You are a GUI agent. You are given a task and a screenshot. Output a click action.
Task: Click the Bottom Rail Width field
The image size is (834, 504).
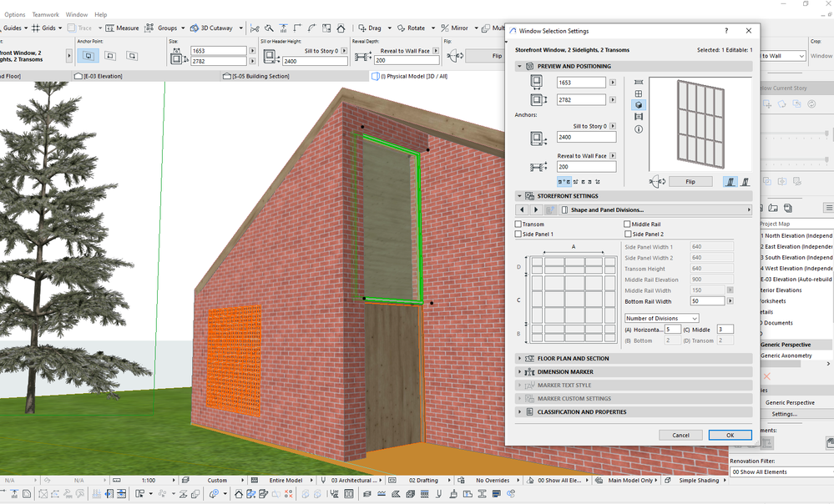tap(707, 301)
